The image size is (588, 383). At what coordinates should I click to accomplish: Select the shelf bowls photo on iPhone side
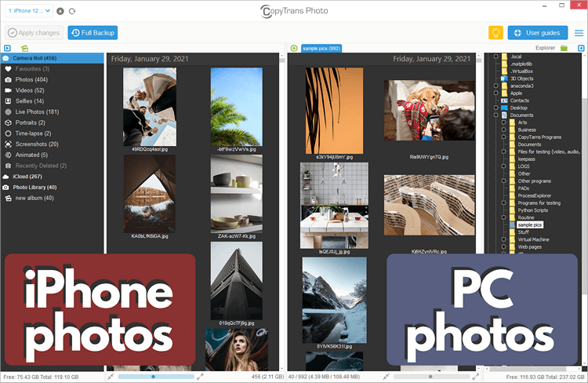click(237, 194)
